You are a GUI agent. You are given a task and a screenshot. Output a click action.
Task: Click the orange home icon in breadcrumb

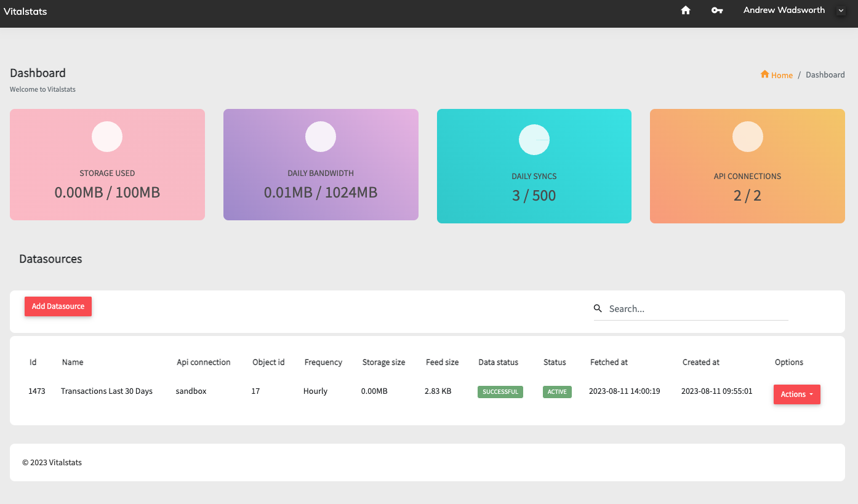click(764, 74)
